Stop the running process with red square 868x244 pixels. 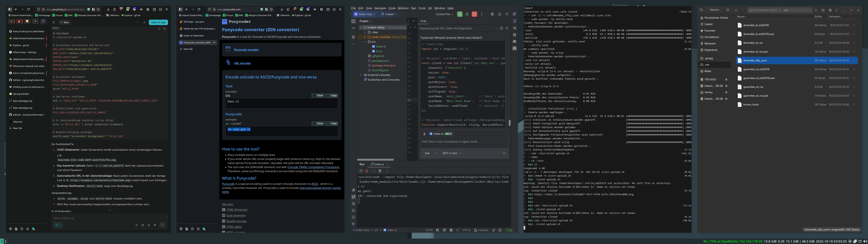pos(474,14)
